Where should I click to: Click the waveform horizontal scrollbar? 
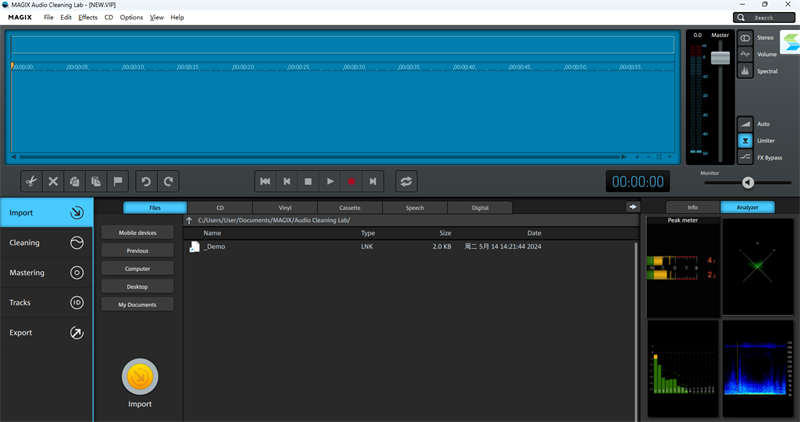tap(320, 157)
